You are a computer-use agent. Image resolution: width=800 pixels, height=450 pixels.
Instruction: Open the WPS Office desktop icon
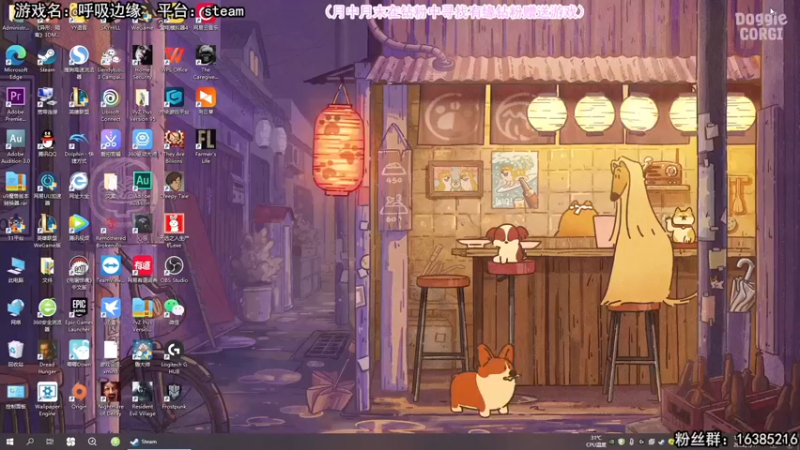click(x=174, y=59)
